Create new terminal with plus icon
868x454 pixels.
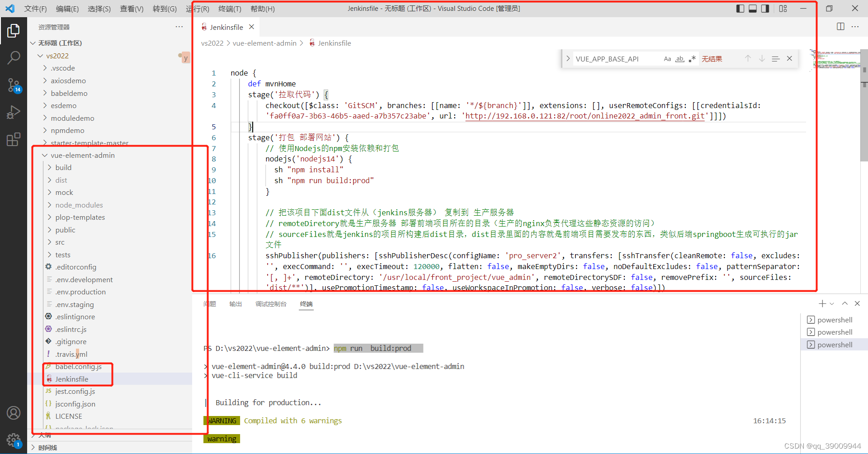pos(822,303)
